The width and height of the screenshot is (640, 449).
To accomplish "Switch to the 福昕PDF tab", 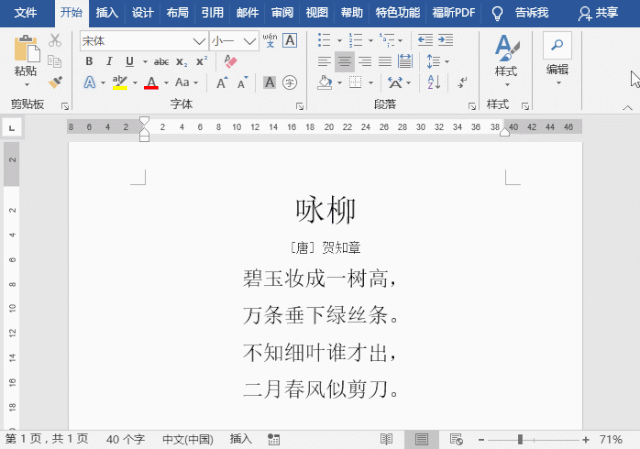I will tap(454, 13).
